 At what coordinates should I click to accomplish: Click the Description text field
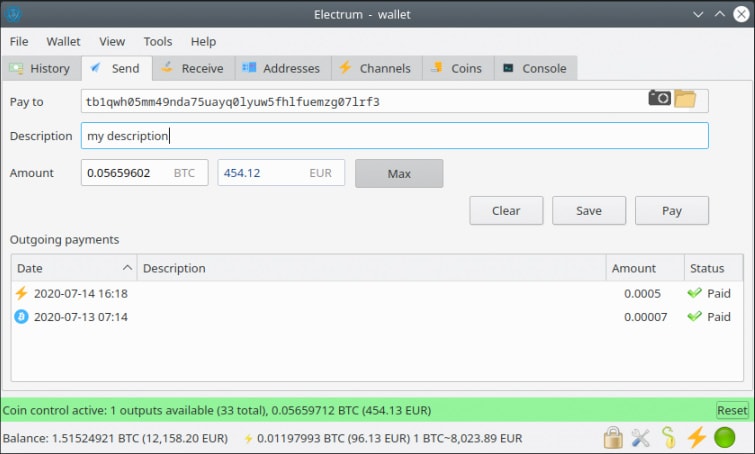pyautogui.click(x=394, y=136)
